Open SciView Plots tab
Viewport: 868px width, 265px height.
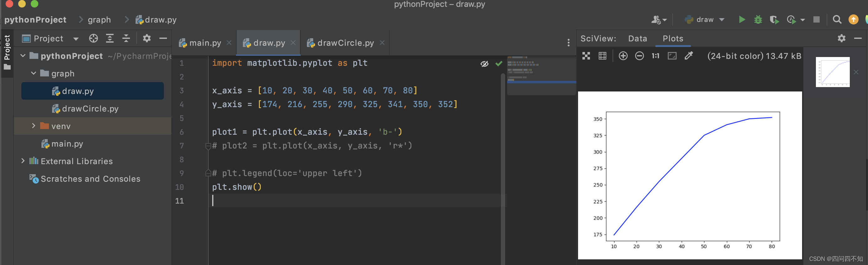pos(673,39)
